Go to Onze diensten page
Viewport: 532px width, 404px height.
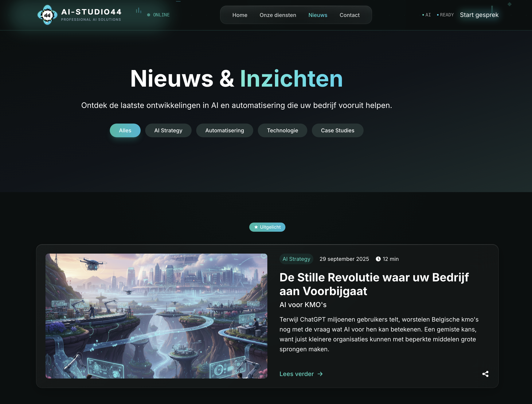(278, 15)
